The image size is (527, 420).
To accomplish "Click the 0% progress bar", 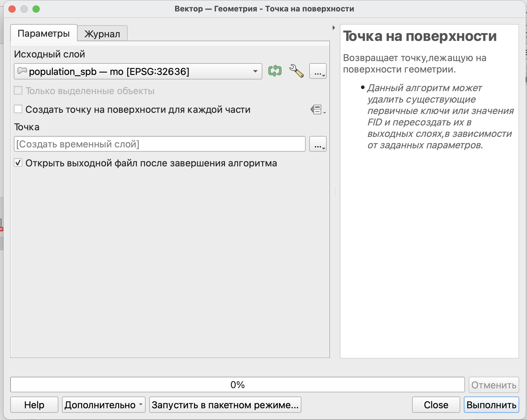I will coord(237,385).
